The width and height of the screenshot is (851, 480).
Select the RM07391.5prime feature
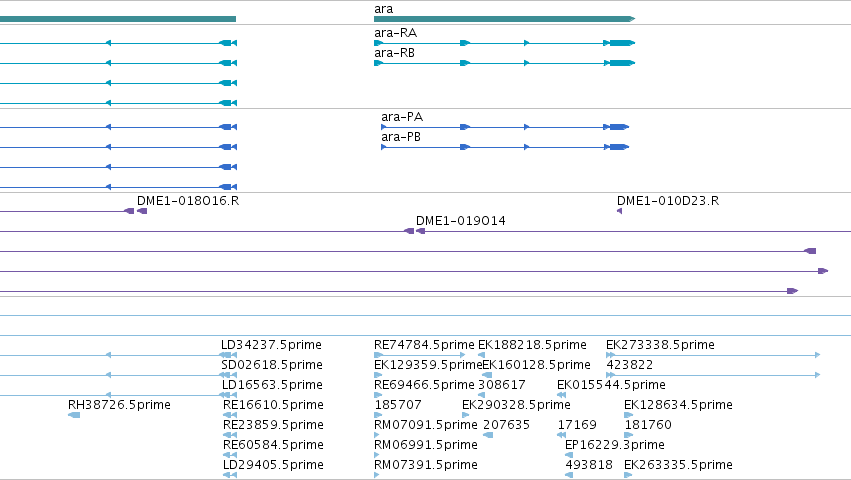point(426,465)
